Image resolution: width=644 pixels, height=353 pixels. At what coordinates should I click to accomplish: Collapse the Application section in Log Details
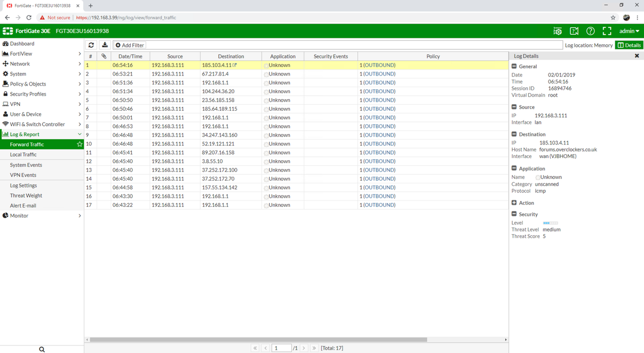click(514, 169)
